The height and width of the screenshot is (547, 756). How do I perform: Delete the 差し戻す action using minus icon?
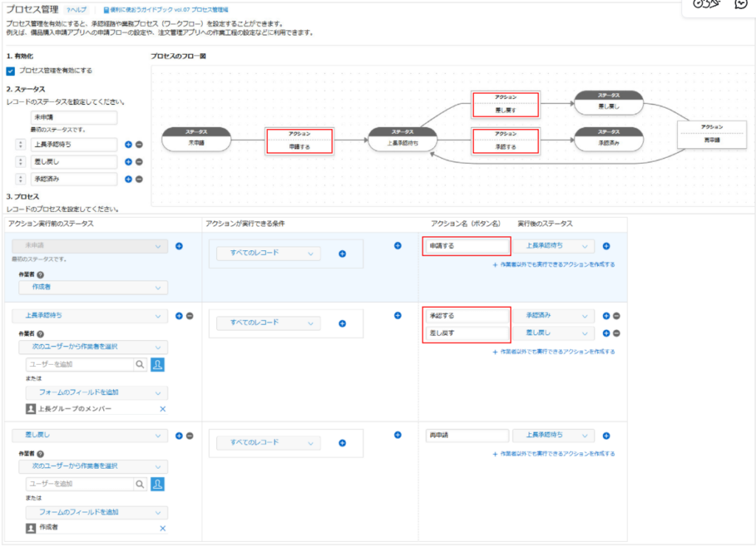point(616,333)
